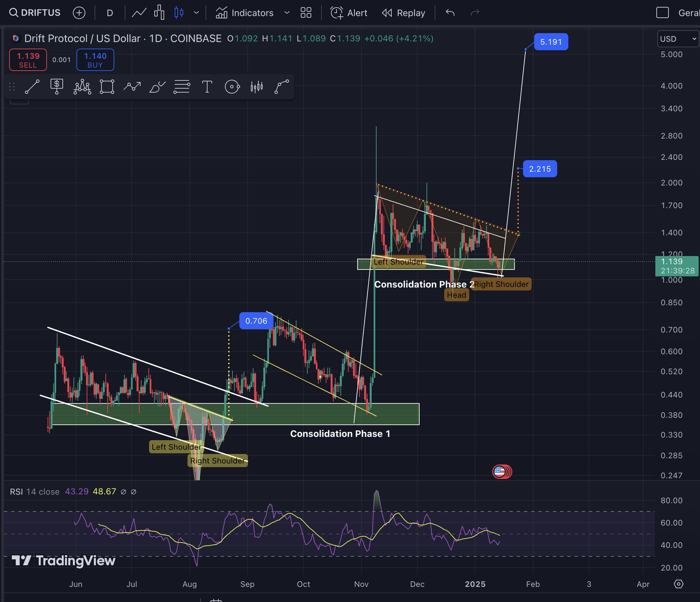Start bar Replay mode
700x602 pixels.
click(404, 13)
